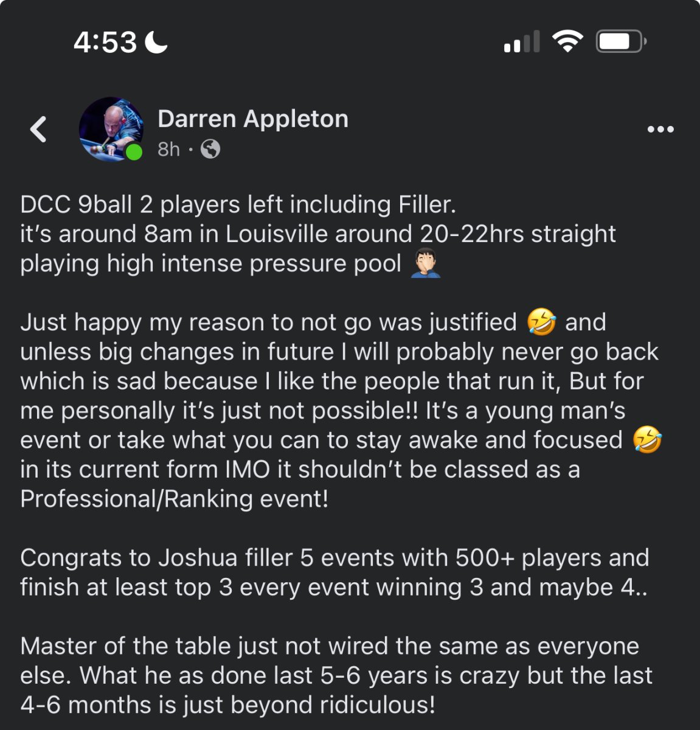This screenshot has height=730, width=700.
Task: Tap the battery indicator icon
Action: pyautogui.click(x=620, y=41)
